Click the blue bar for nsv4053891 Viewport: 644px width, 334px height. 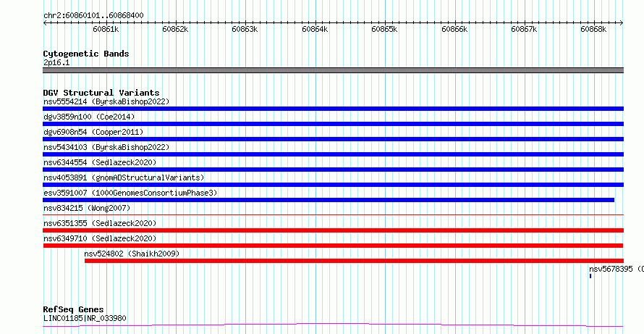pos(333,185)
